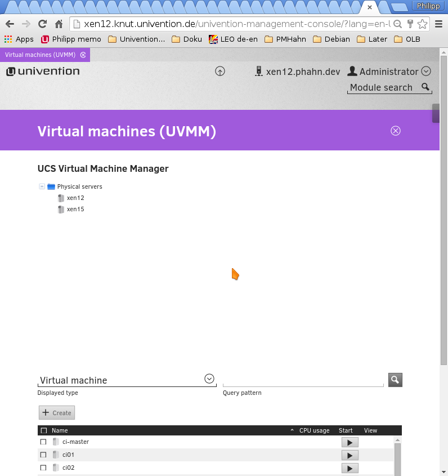
Task: Open the Displayed type dropdown
Action: (x=209, y=379)
